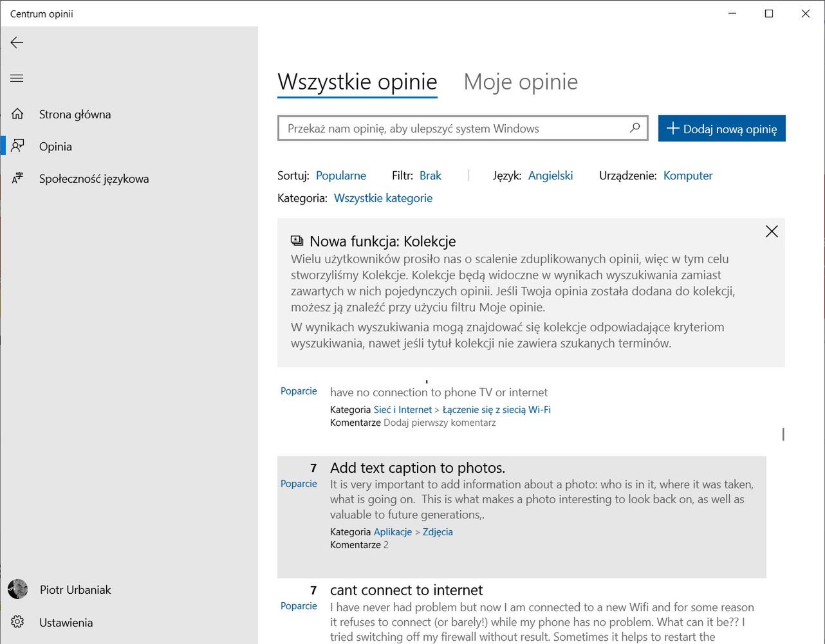Viewport: 825px width, 644px height.
Task: Minimize the Centrum opinii window
Action: [732, 14]
